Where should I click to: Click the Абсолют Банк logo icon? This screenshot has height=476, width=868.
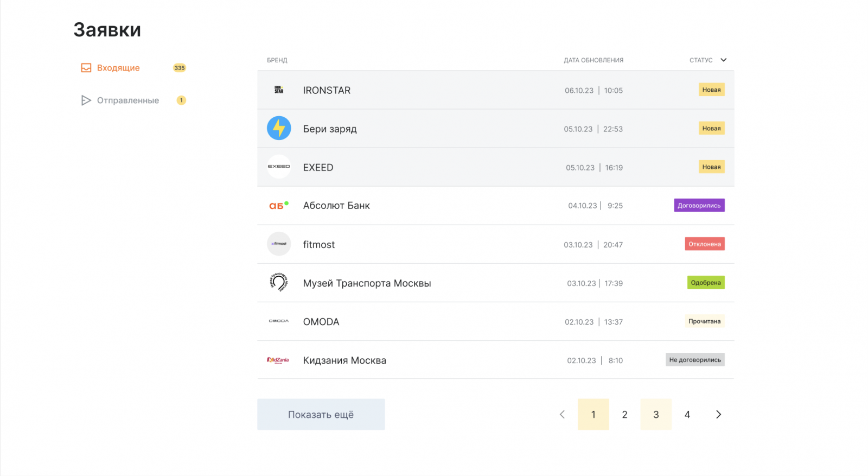coord(279,206)
